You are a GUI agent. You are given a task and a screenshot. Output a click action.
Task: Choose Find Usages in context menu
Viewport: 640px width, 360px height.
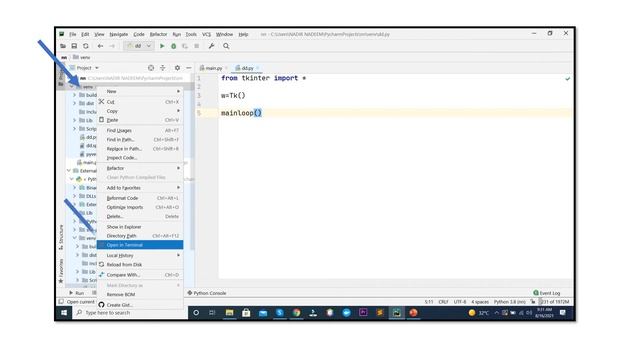pyautogui.click(x=140, y=131)
